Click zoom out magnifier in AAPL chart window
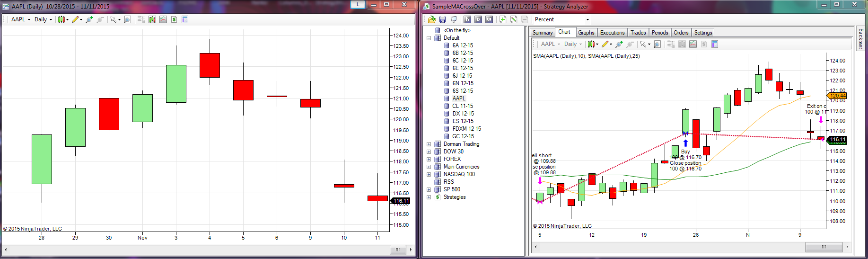 point(100,19)
